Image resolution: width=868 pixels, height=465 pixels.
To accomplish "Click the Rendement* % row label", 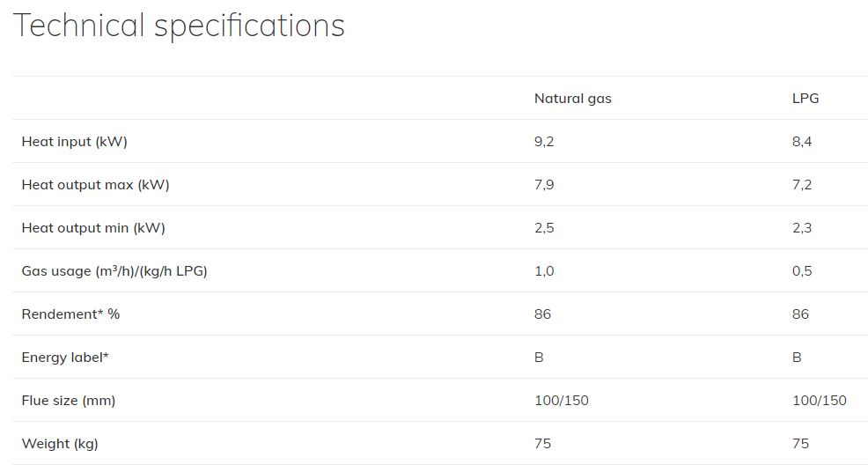I will coord(70,314).
